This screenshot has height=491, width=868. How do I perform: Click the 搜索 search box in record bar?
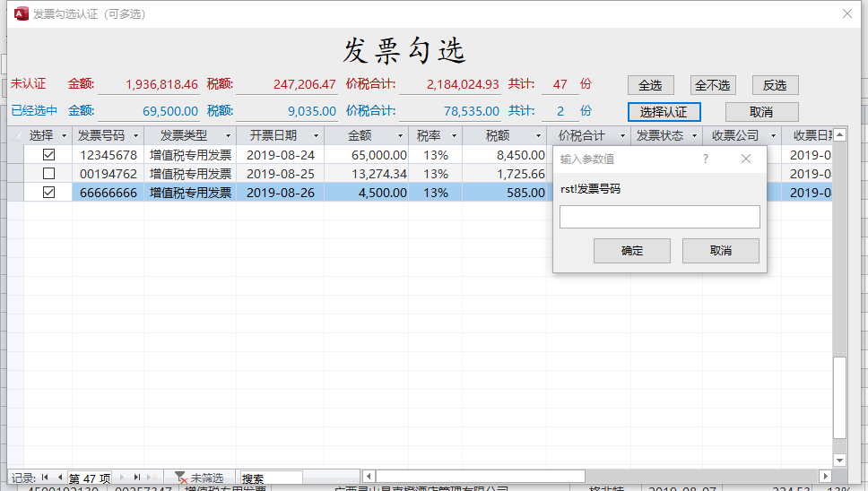point(271,478)
